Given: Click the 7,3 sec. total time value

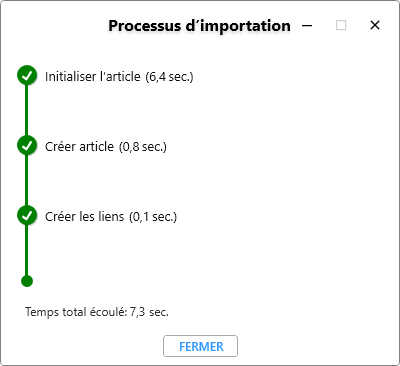Looking at the screenshot, I should pos(149,312).
